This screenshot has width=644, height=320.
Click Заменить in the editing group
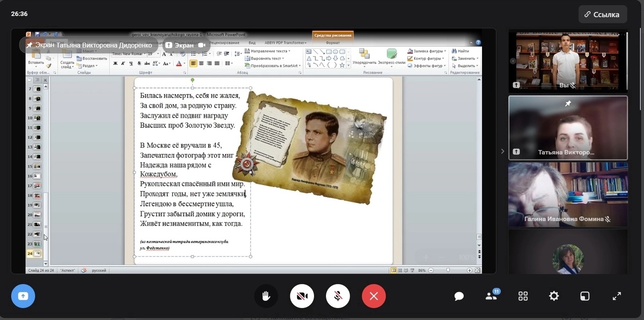464,58
